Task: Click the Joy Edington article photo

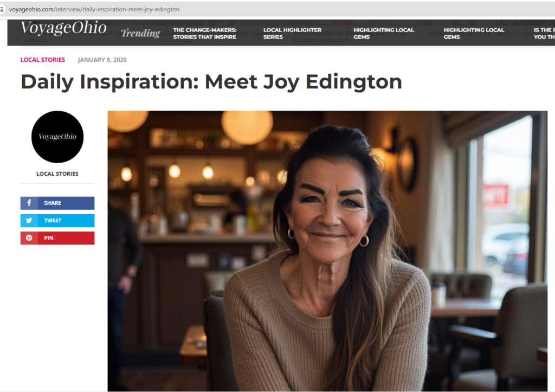Action: point(327,250)
